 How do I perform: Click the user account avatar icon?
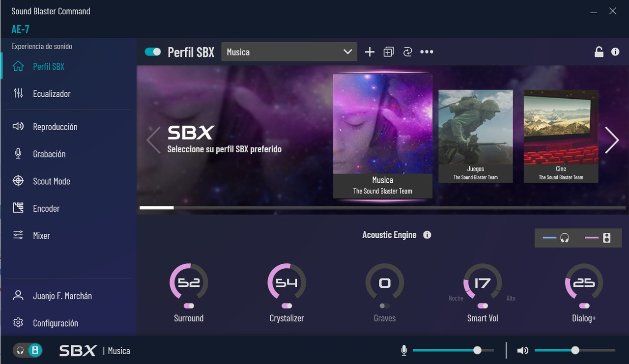click(18, 296)
